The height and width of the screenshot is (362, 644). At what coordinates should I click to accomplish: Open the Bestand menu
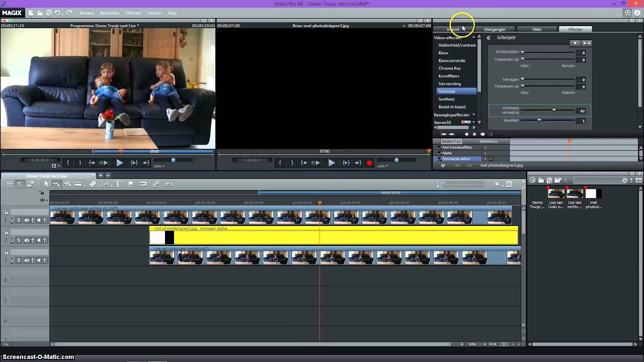pyautogui.click(x=87, y=13)
